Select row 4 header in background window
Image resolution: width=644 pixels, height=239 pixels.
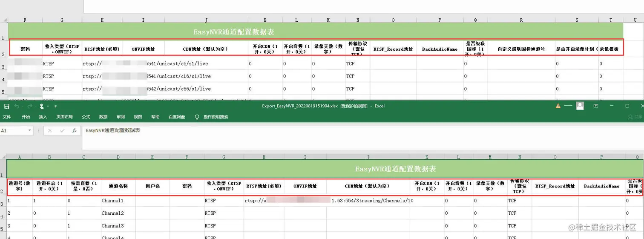click(x=3, y=76)
